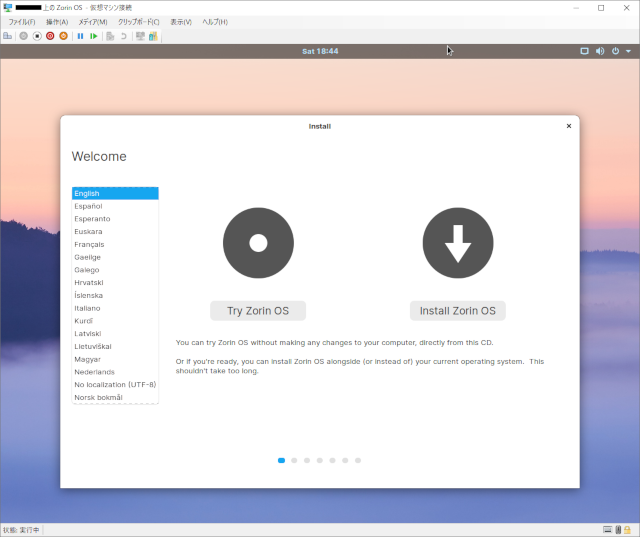Click the keyboard icon in the status bar
640x537 pixels.
pos(607,530)
